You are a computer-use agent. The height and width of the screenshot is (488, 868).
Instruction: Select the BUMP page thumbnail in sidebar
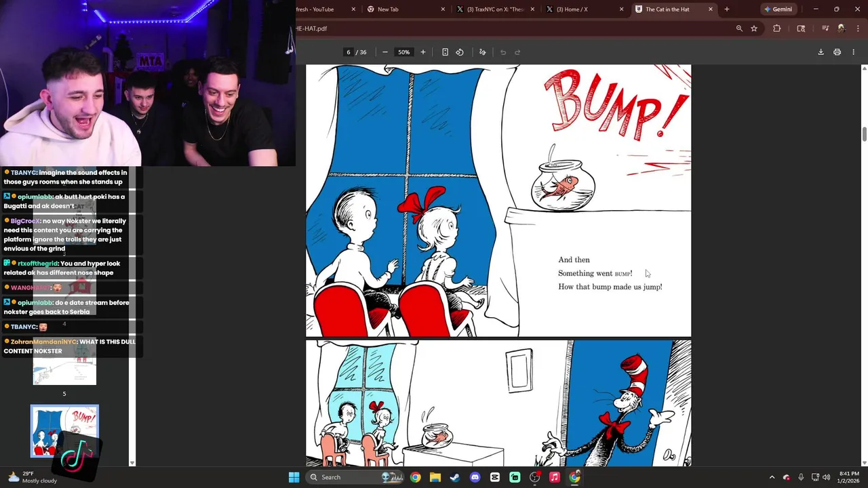64,431
